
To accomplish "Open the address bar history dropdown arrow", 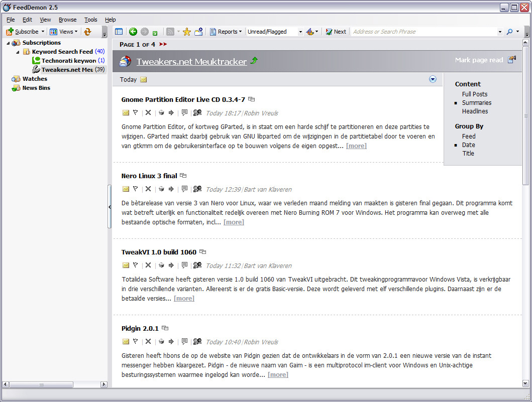I will [500, 32].
